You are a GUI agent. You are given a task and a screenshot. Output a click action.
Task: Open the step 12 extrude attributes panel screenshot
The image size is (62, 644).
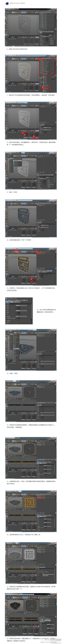[x=19, y=311]
